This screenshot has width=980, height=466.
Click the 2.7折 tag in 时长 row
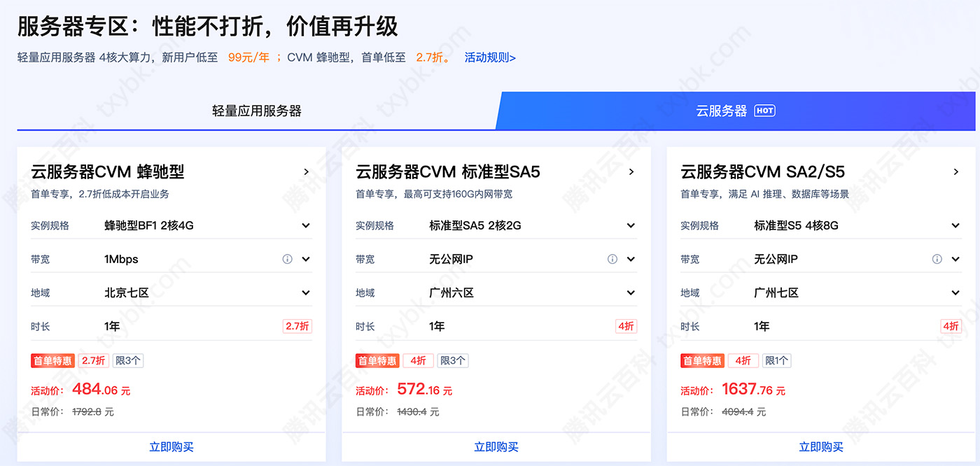(x=297, y=326)
